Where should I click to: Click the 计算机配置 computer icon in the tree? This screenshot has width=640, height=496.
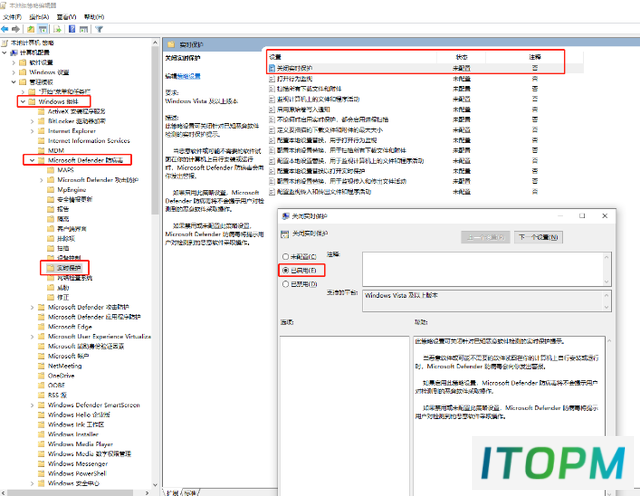(14, 53)
